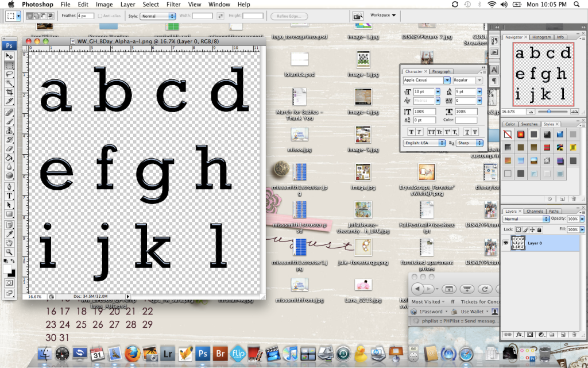Select the Crop tool
The image size is (588, 368).
(x=9, y=92)
